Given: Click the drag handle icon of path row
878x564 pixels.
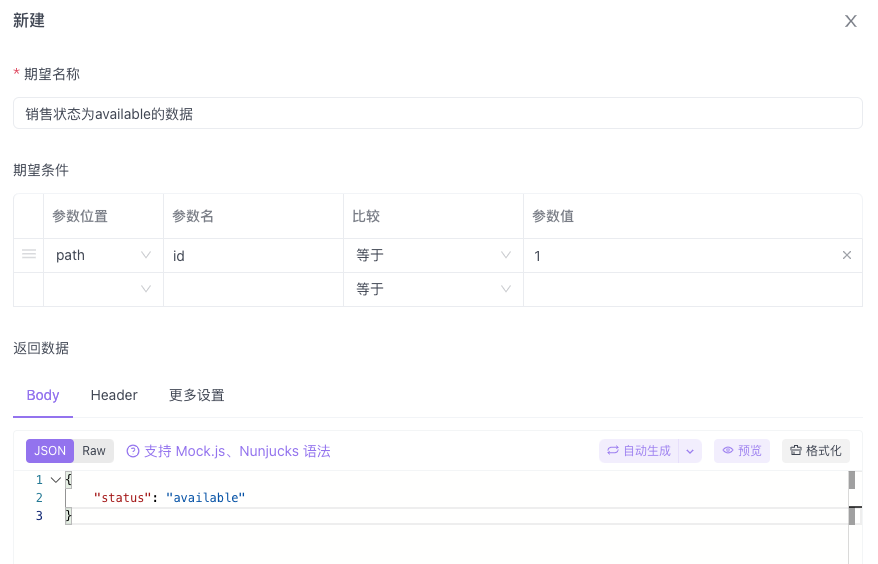Looking at the screenshot, I should (x=29, y=254).
